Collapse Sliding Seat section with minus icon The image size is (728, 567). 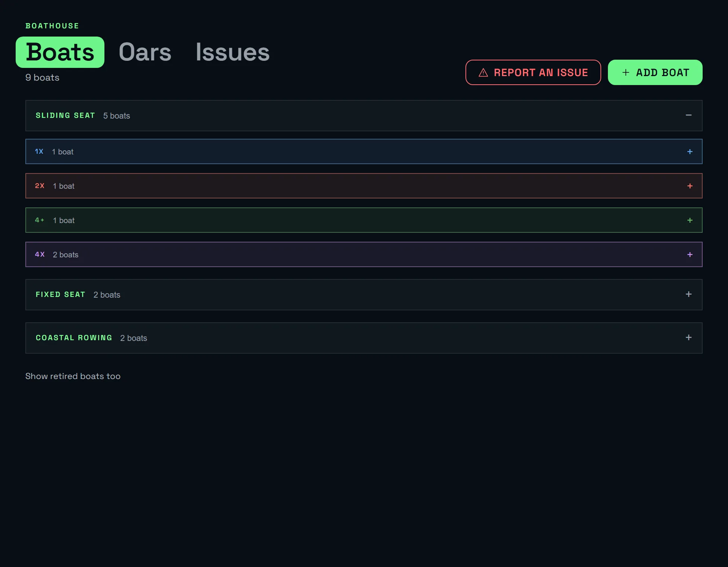688,115
